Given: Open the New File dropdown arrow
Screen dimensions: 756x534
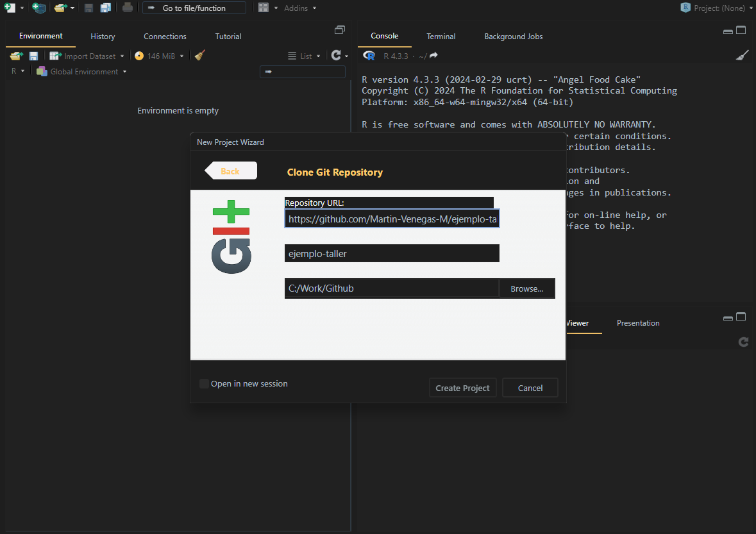Looking at the screenshot, I should click(x=22, y=8).
